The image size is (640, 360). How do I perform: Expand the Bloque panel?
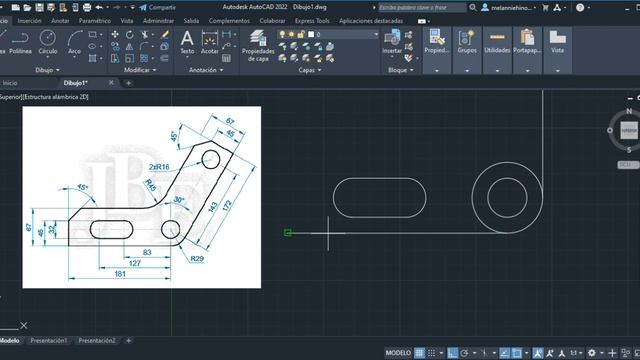click(401, 70)
